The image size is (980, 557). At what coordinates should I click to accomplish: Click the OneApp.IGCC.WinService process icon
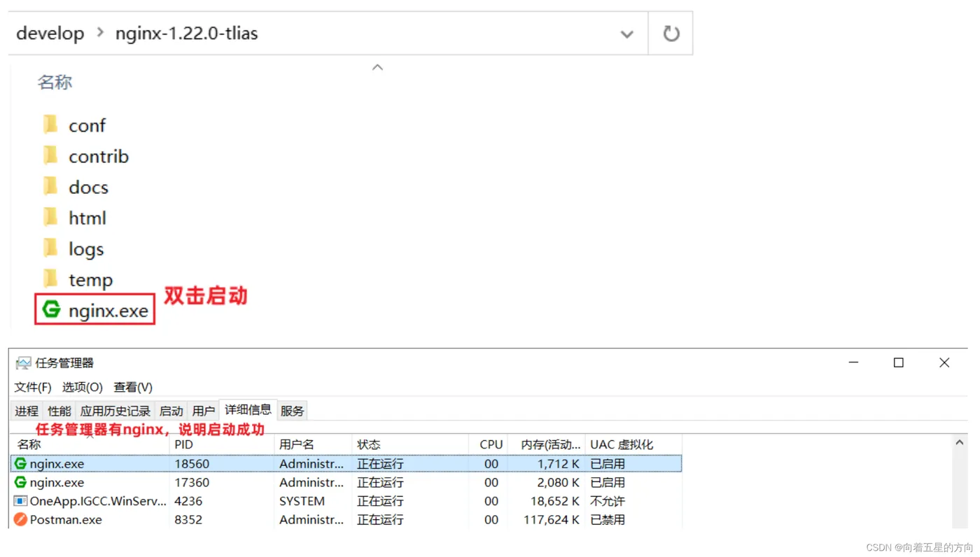[20, 501]
